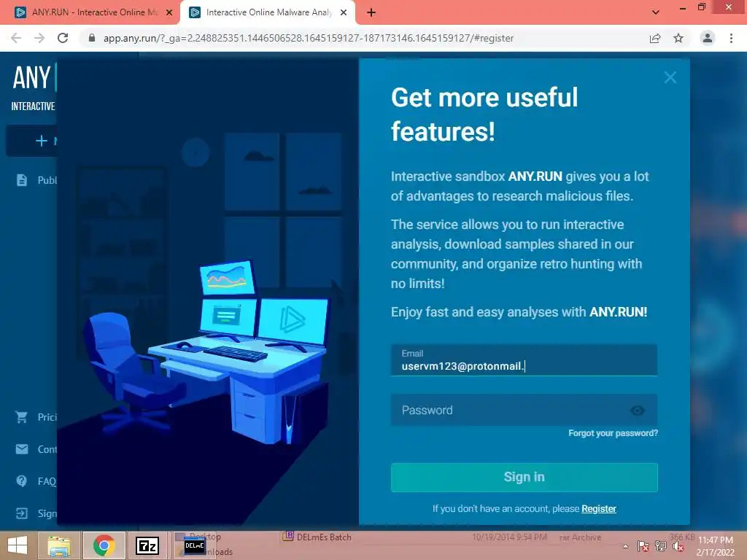Screen dimensions: 747x560
Task: Bookmark this page with the star
Action: coord(678,38)
